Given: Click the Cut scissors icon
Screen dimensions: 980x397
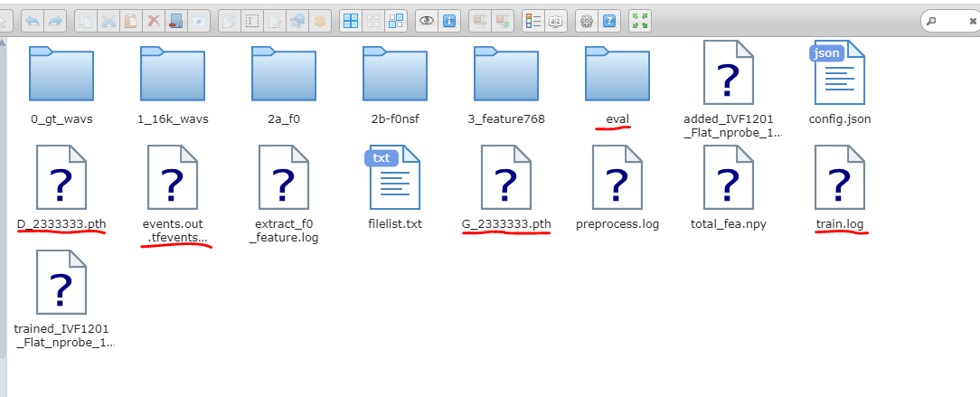Looking at the screenshot, I should 108,22.
